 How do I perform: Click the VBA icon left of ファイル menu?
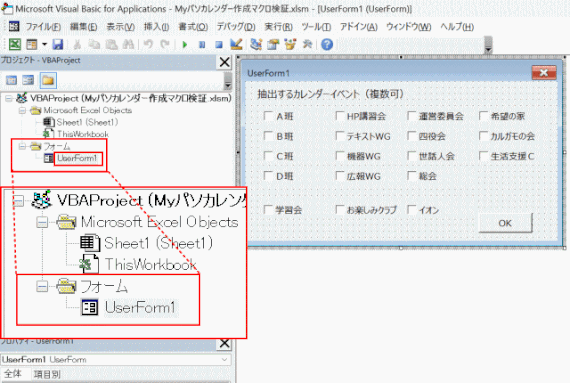click(14, 26)
